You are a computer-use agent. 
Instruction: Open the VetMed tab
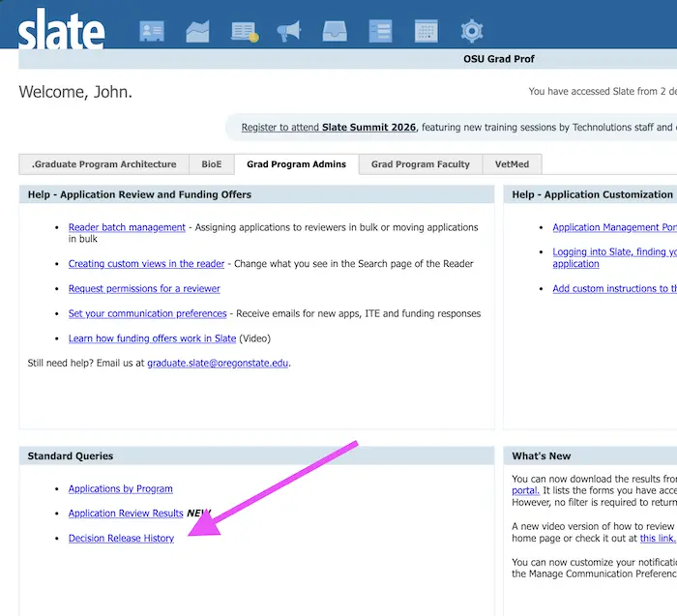[x=512, y=164]
